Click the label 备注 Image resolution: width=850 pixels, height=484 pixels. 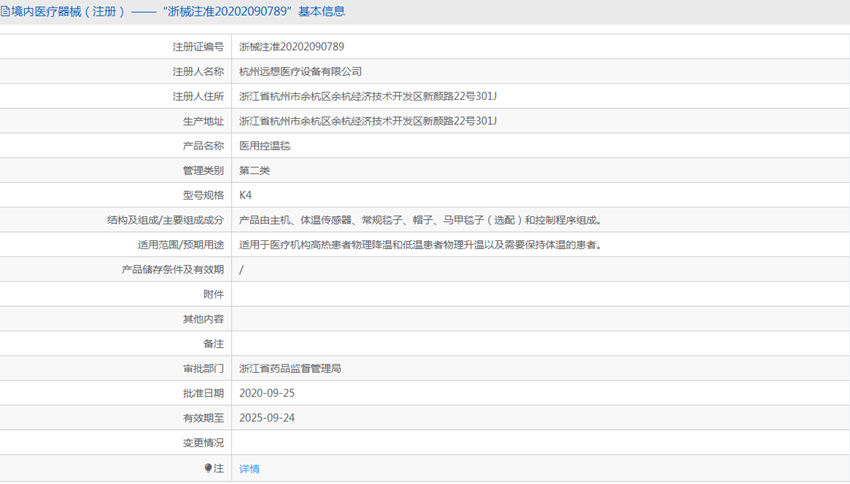[x=214, y=344]
